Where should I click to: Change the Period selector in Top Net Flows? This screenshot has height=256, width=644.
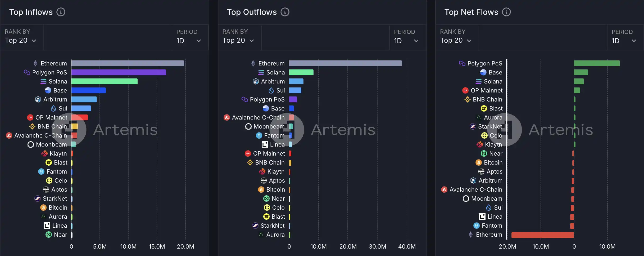[x=624, y=41]
